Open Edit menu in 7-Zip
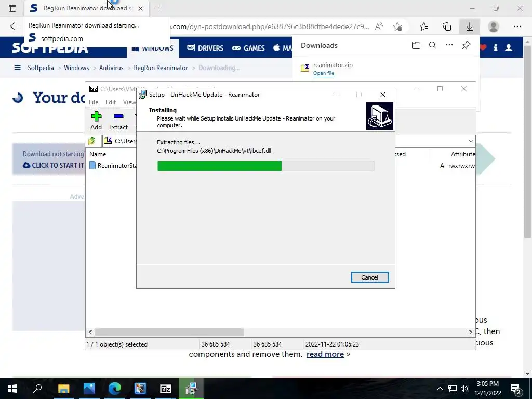The image size is (532, 399). (111, 102)
